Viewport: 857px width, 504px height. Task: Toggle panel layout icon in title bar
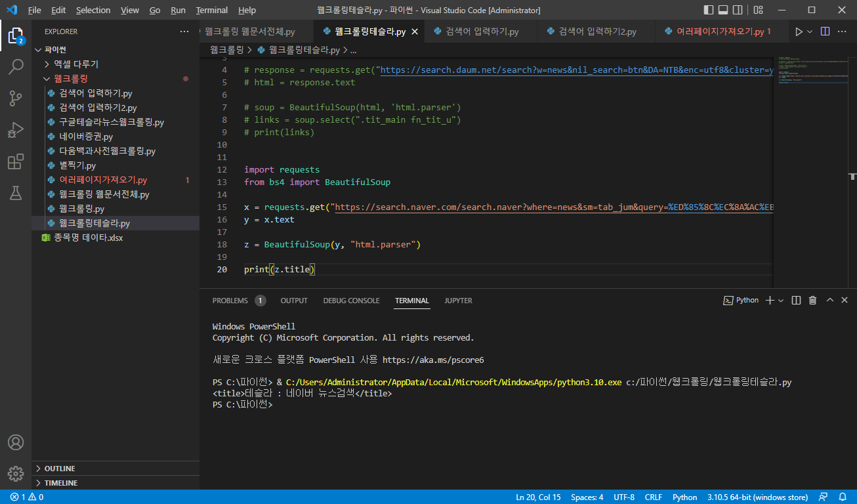pos(724,10)
